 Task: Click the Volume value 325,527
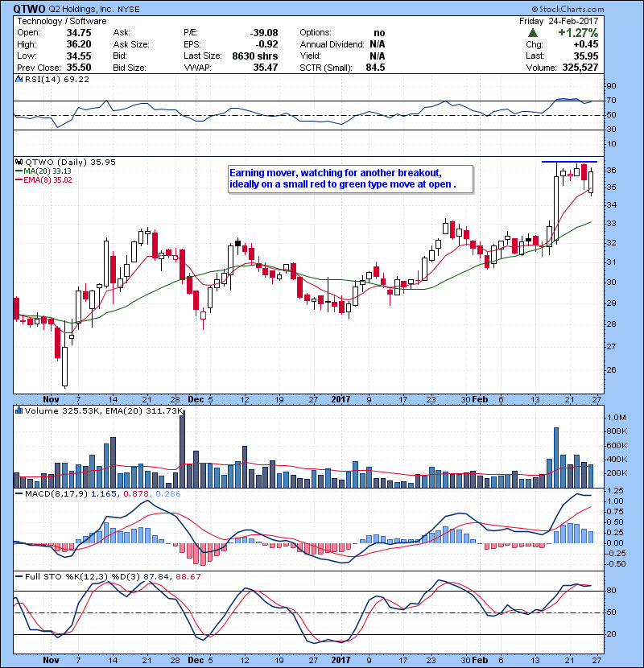pos(580,68)
